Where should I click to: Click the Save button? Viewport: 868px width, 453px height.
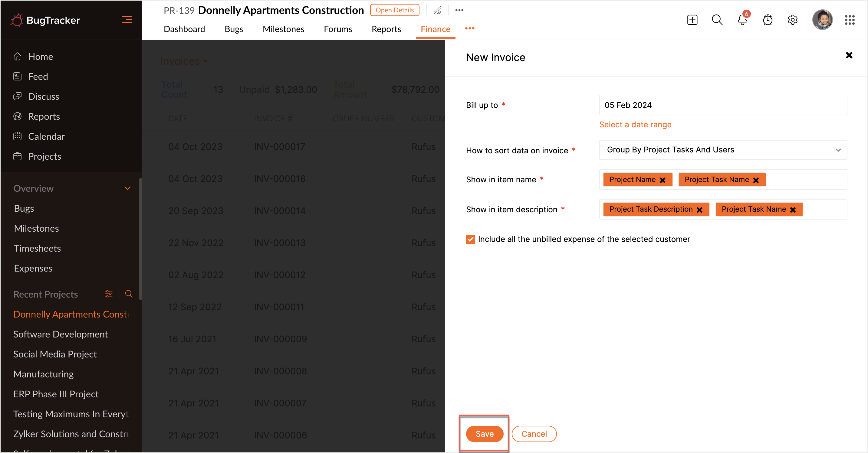coord(484,434)
